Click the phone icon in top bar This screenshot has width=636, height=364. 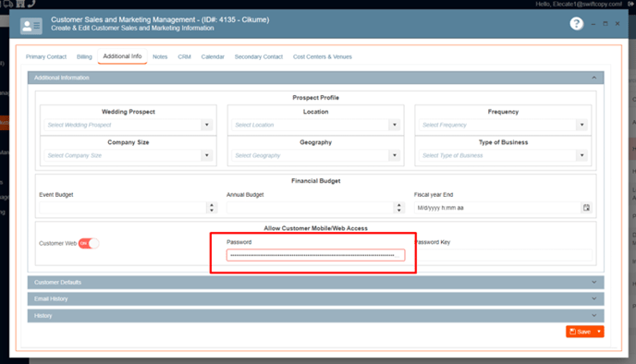(31, 4)
